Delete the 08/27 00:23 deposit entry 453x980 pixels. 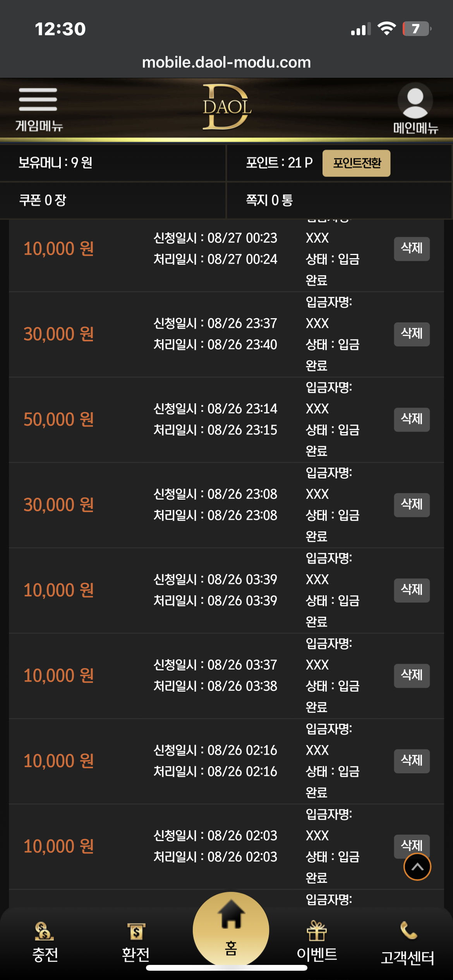[412, 248]
